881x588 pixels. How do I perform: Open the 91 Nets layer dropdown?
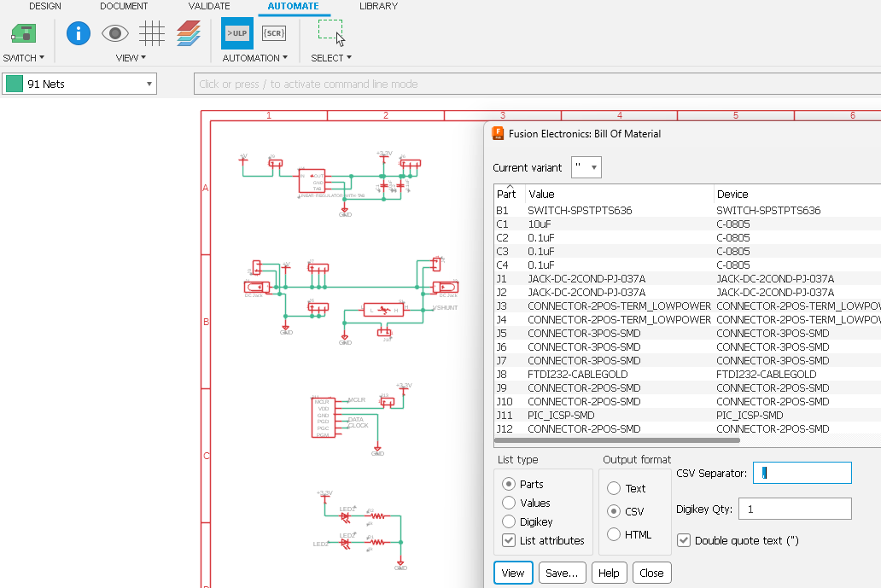pos(79,84)
